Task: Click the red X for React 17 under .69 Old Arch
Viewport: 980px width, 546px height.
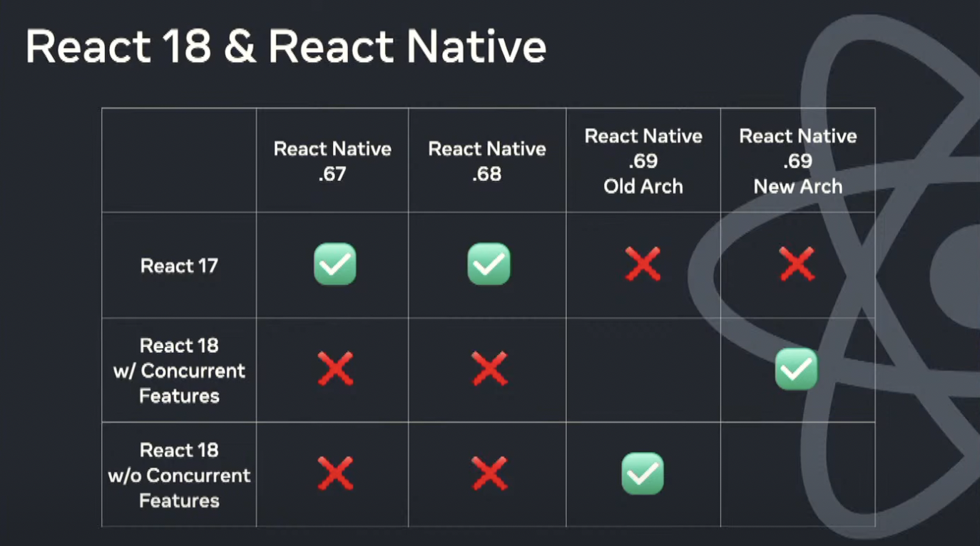Action: 643,264
